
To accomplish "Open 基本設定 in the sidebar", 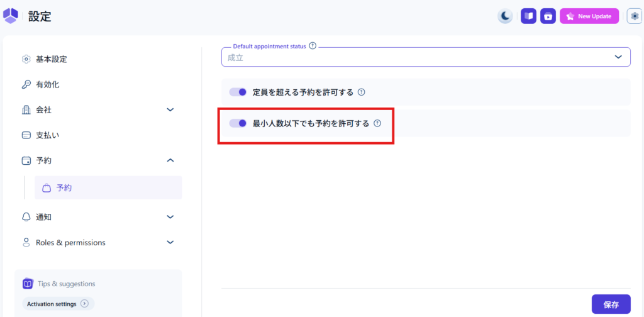I will pyautogui.click(x=51, y=59).
